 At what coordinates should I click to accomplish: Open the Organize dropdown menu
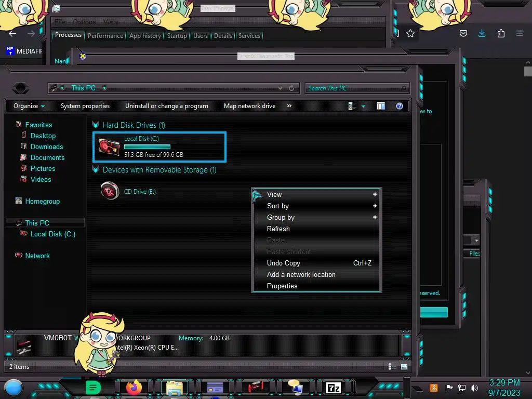29,106
